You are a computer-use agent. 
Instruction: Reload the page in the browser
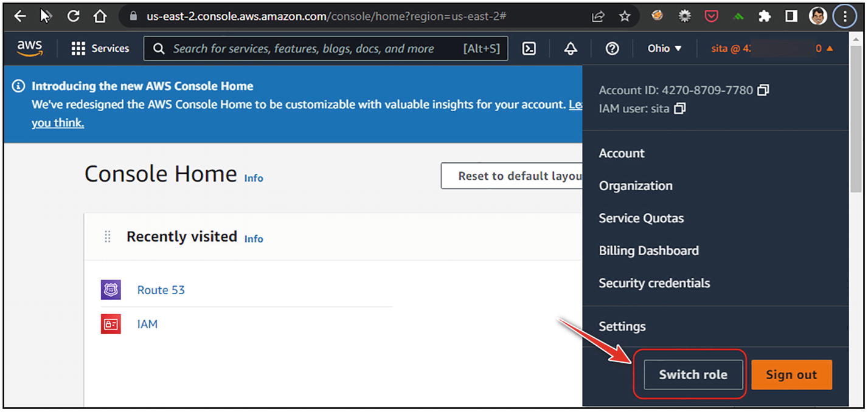coord(73,16)
